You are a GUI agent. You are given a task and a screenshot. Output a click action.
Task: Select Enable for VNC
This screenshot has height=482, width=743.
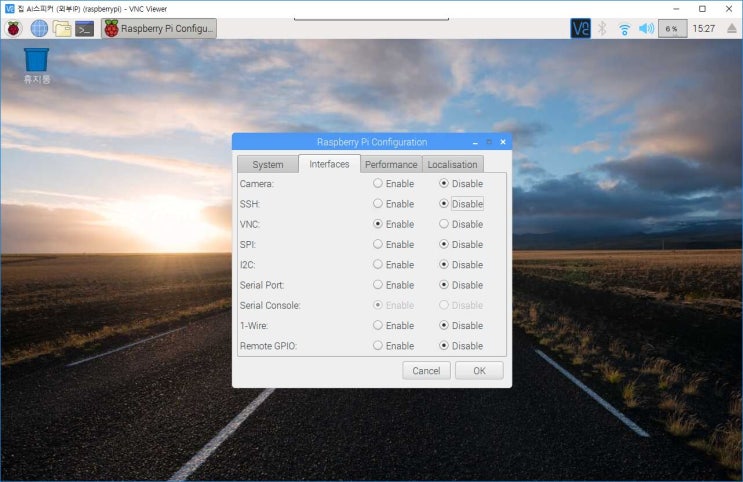(393, 224)
